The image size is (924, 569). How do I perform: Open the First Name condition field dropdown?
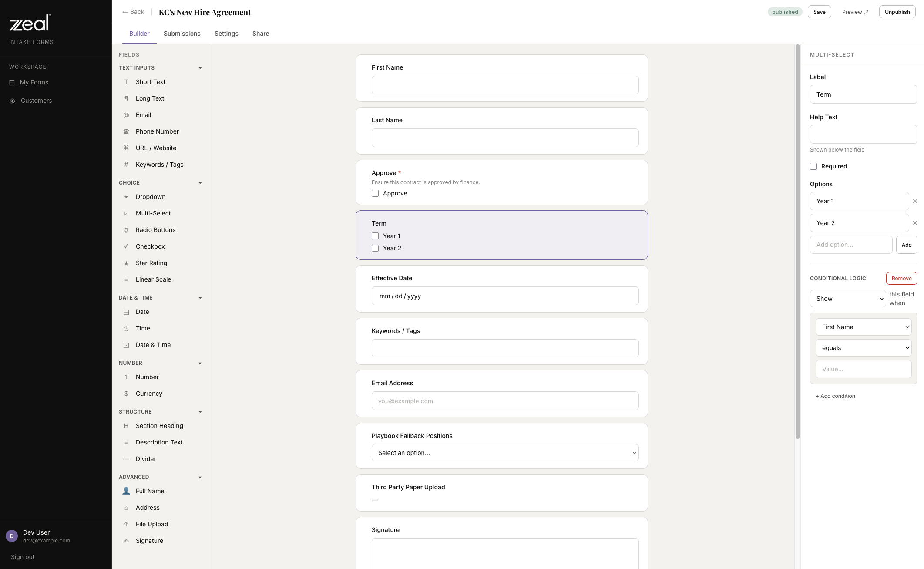pos(864,327)
